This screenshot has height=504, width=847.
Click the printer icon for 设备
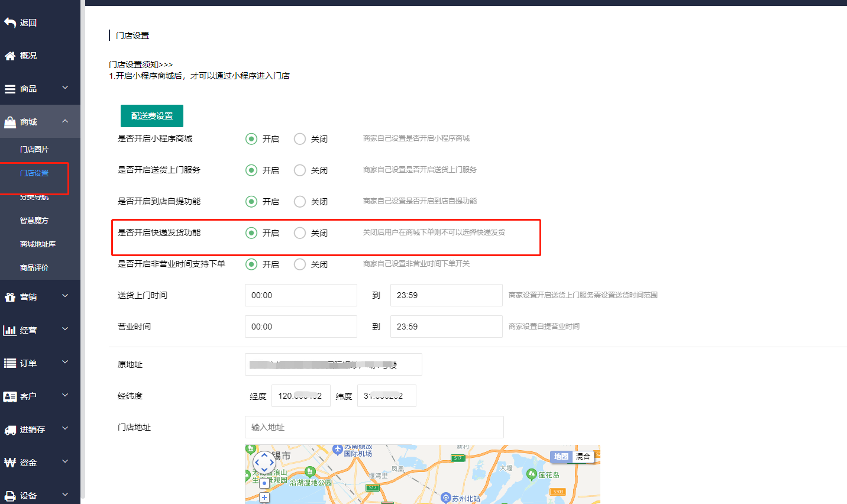pos(10,496)
